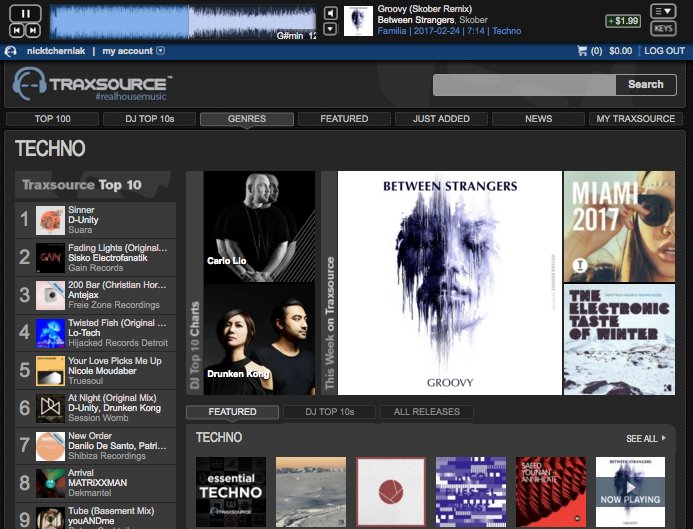This screenshot has height=529, width=693.
Task: Open the nicktcherniak profile link
Action: click(56, 51)
